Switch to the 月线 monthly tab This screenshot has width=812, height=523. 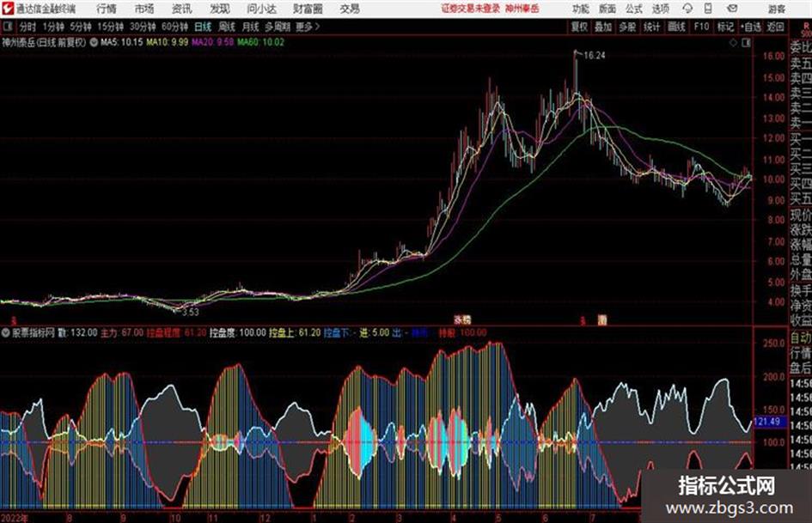[x=251, y=27]
